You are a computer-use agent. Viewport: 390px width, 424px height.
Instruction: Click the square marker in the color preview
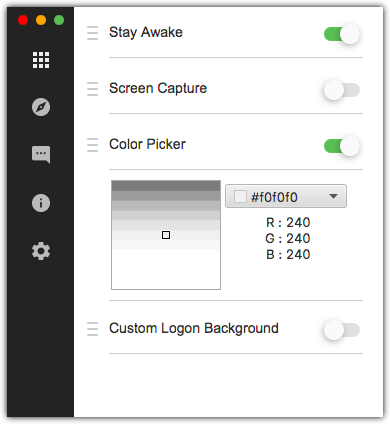(166, 235)
